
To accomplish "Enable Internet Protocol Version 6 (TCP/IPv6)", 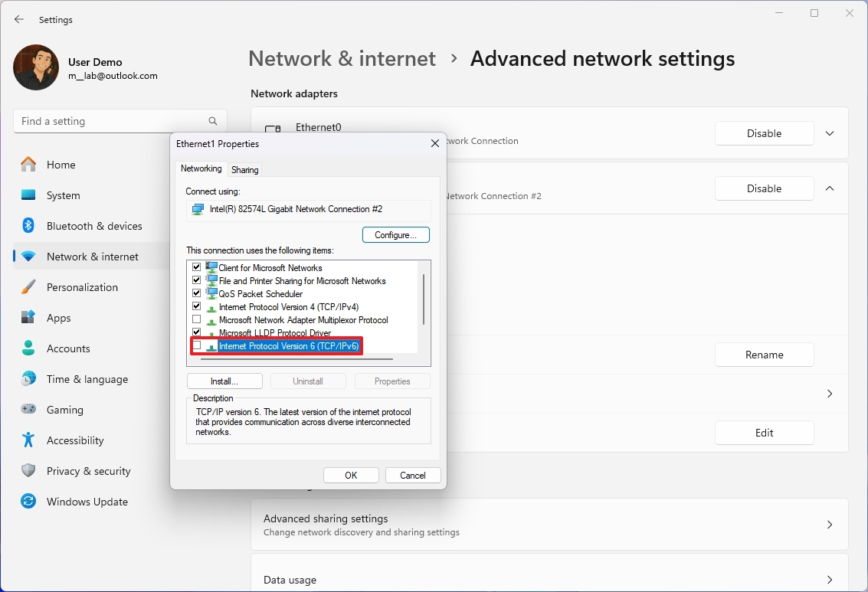I will 197,346.
